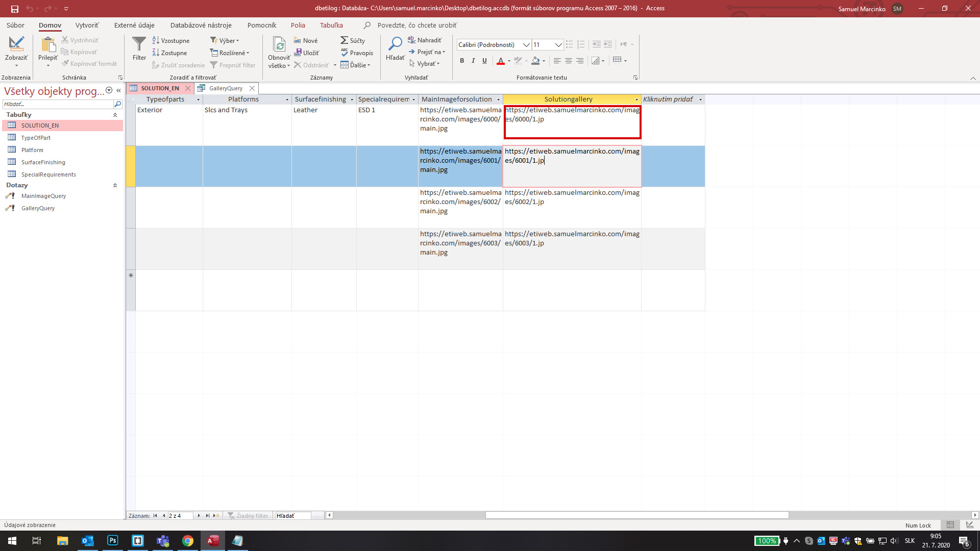The height and width of the screenshot is (551, 980).
Task: Go to last record navigation button
Action: tap(207, 516)
